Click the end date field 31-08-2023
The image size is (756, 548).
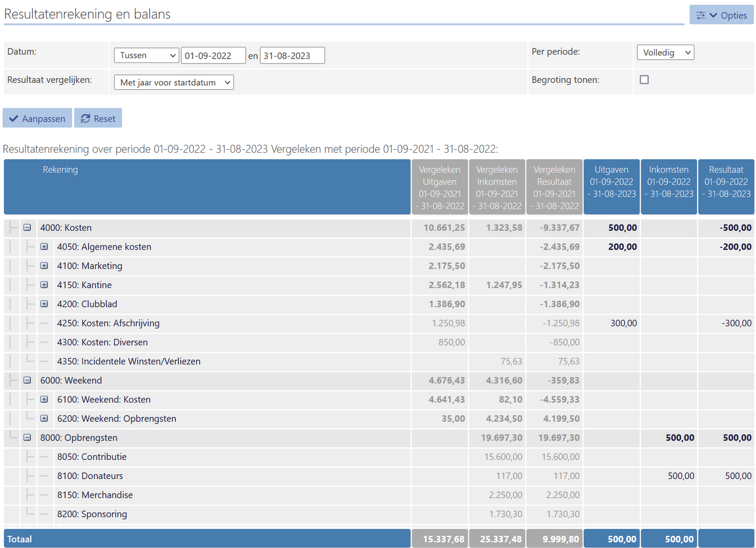(x=292, y=56)
